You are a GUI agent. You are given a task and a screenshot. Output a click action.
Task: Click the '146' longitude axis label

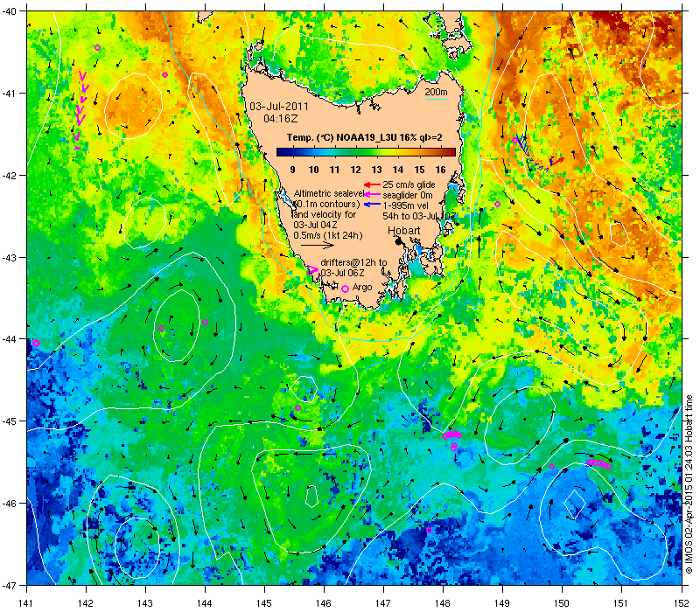click(324, 603)
